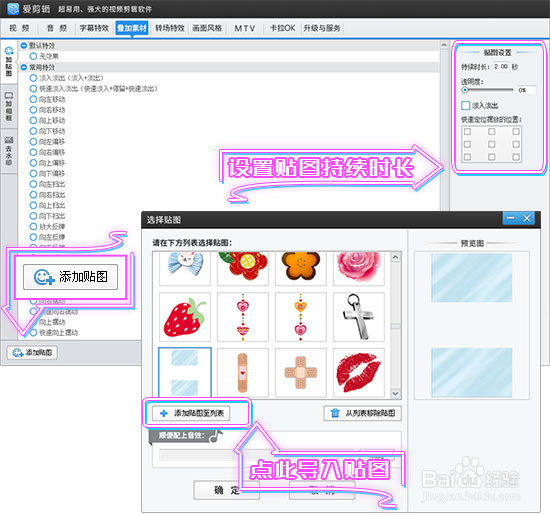Tick the top-right quick position box

[x=516, y=132]
